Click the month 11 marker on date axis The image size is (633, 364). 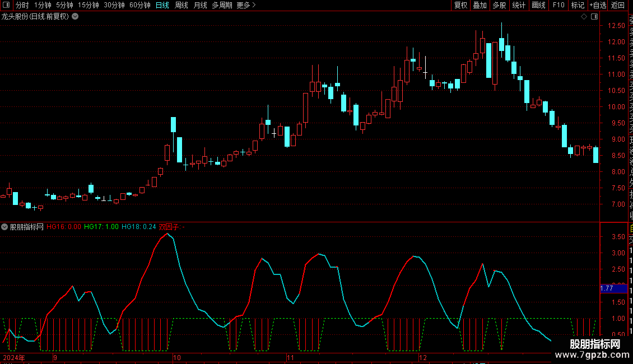[290, 358]
